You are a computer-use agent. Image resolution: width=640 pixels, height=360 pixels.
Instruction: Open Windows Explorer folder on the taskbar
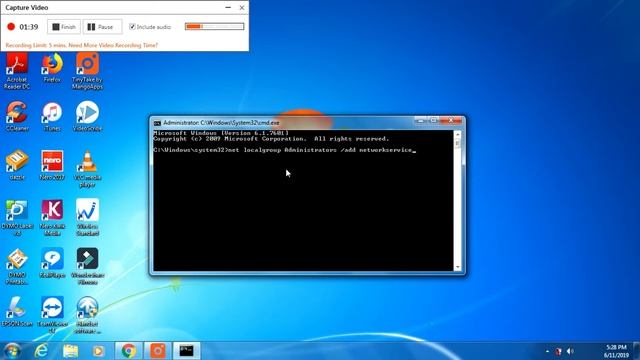70,351
